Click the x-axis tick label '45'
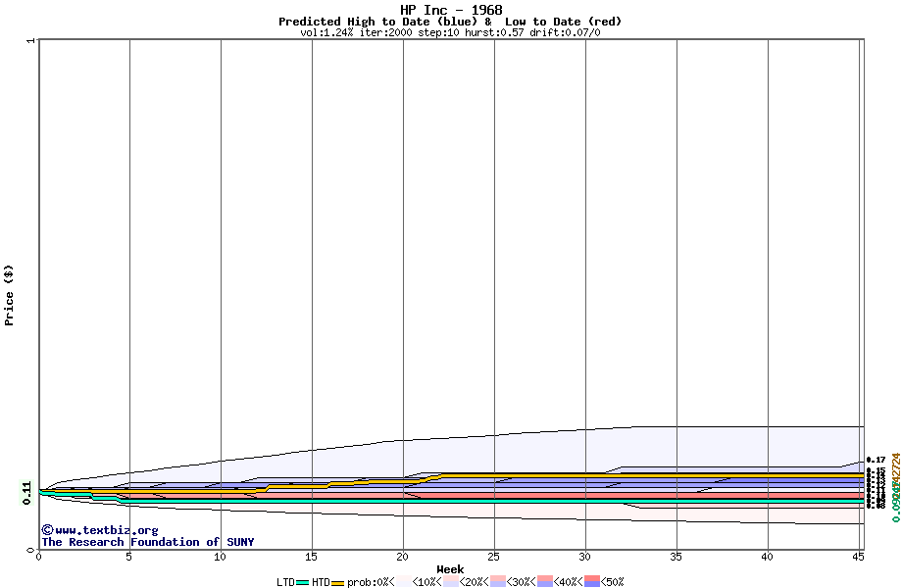This screenshot has height=588, width=902. (858, 557)
